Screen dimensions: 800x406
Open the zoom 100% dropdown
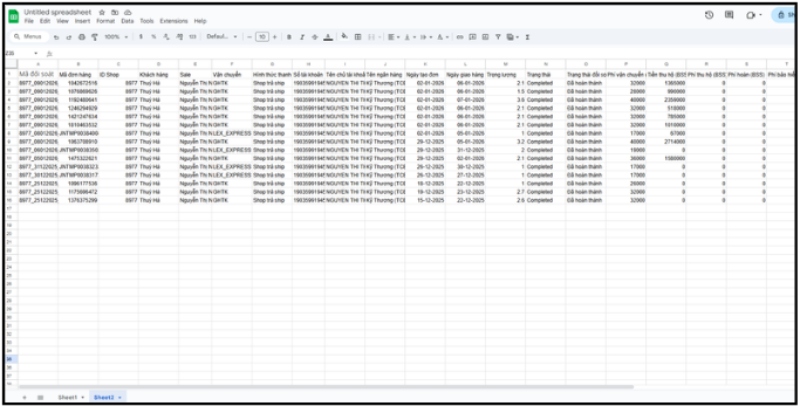click(x=116, y=37)
